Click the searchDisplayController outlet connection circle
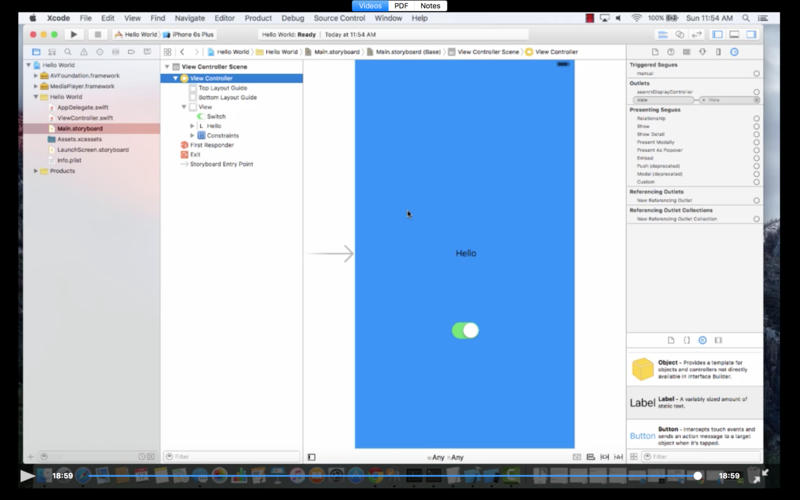 tap(757, 92)
